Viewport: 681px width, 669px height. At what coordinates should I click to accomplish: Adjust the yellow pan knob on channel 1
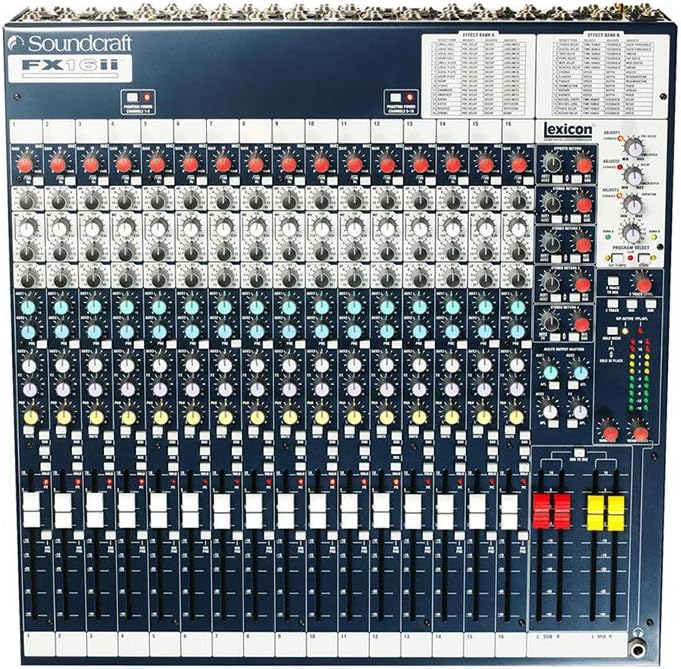[x=30, y=417]
